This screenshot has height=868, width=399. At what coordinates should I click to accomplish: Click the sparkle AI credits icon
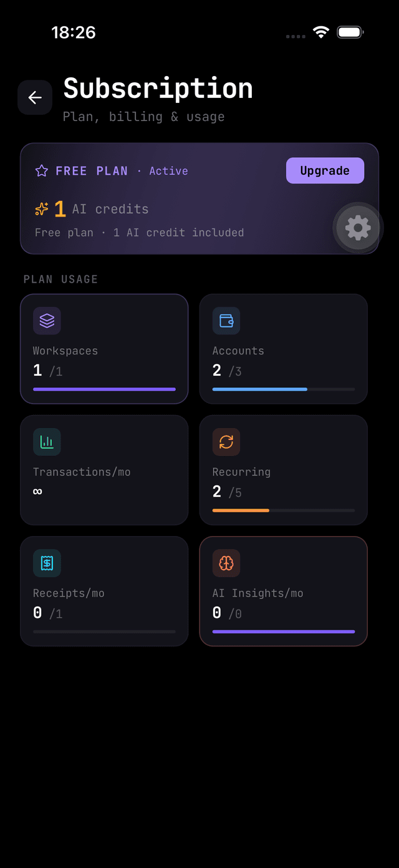click(x=42, y=209)
